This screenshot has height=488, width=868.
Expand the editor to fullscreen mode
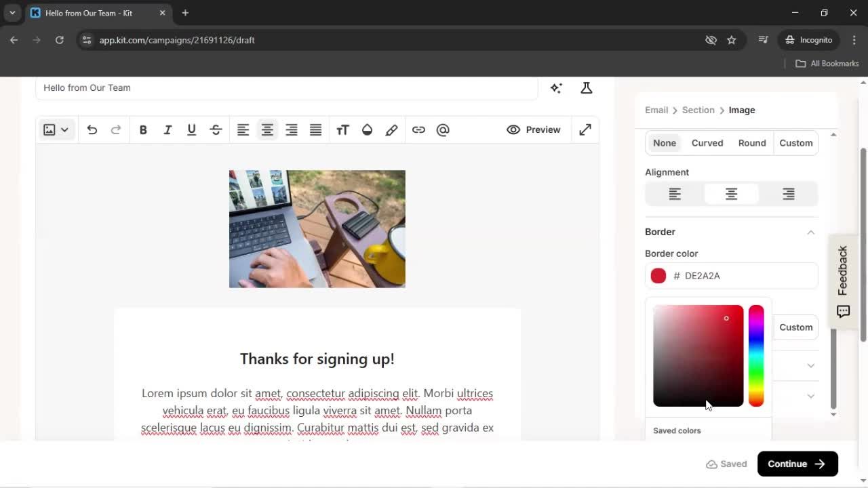pyautogui.click(x=585, y=129)
